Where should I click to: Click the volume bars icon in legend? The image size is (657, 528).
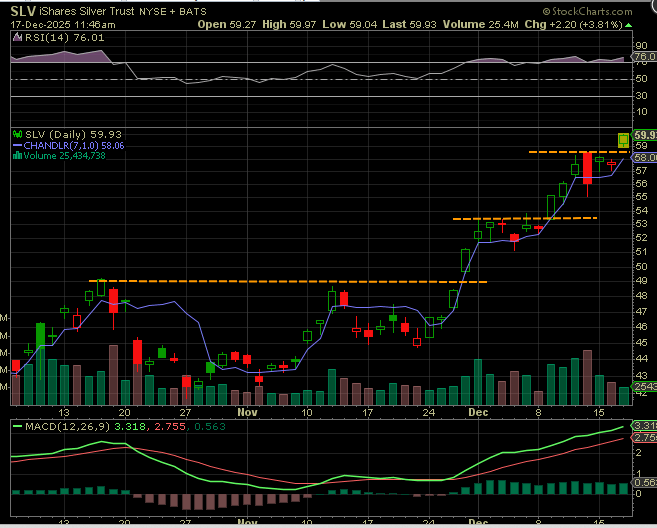(18, 155)
